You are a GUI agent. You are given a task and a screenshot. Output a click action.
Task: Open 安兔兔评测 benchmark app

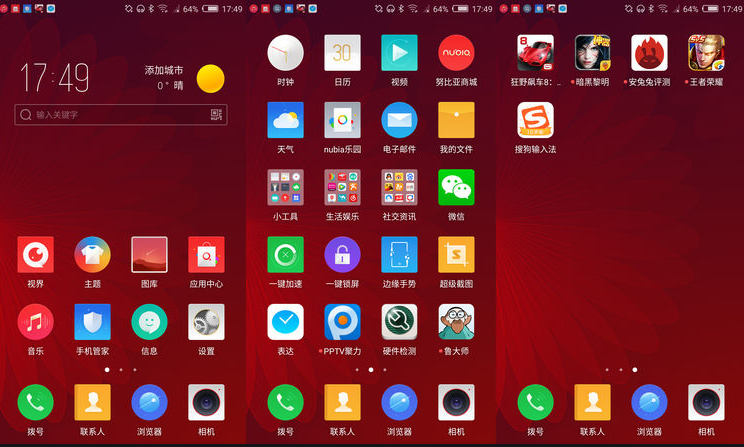coord(650,53)
